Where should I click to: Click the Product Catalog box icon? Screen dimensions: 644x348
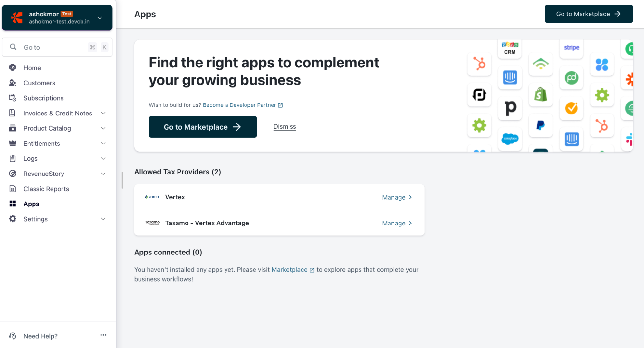[x=13, y=128]
